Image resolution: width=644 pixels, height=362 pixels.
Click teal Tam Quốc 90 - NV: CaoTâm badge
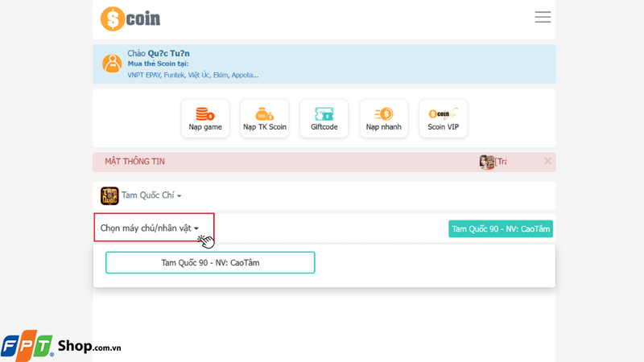tap(501, 229)
